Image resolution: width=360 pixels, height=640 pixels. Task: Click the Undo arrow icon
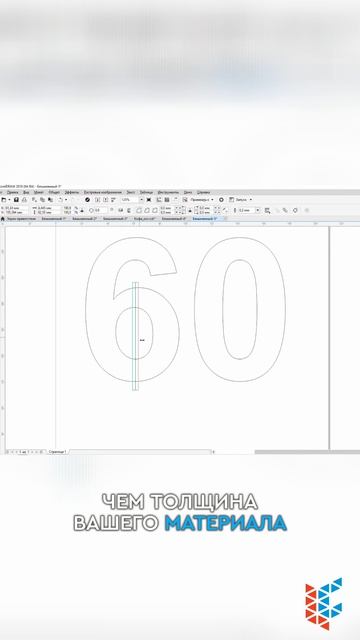point(60,200)
